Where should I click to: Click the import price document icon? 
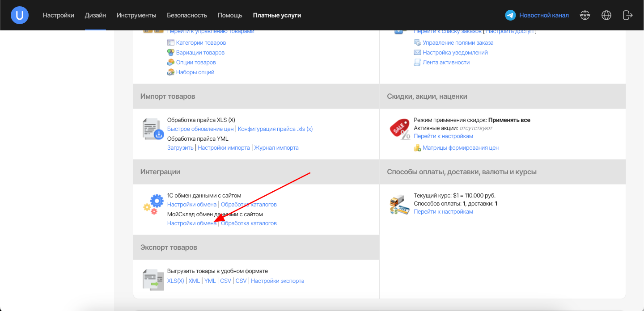point(153,129)
